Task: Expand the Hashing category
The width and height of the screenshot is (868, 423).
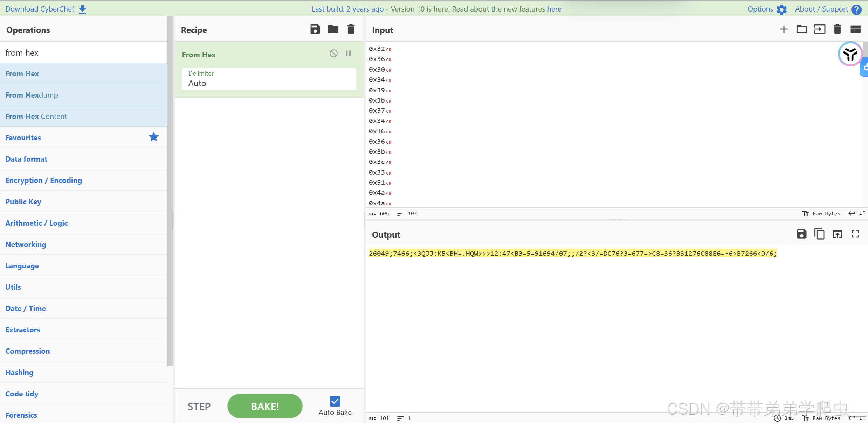Action: click(84, 372)
